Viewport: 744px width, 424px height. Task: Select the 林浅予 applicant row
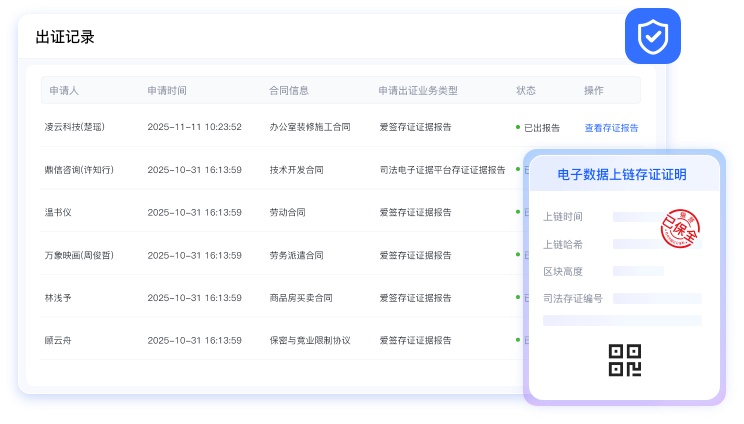60,298
